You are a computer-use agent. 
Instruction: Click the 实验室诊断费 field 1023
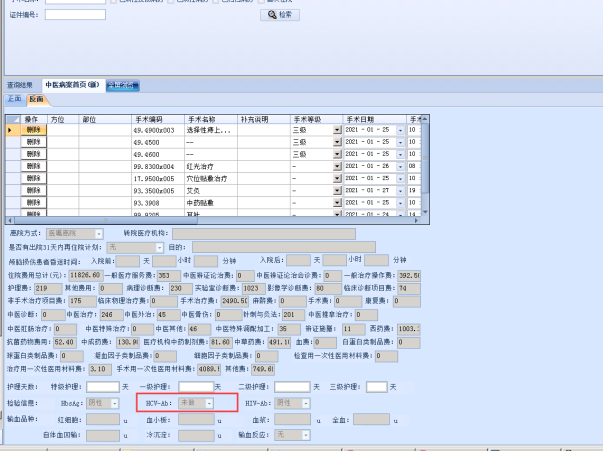pos(253,288)
